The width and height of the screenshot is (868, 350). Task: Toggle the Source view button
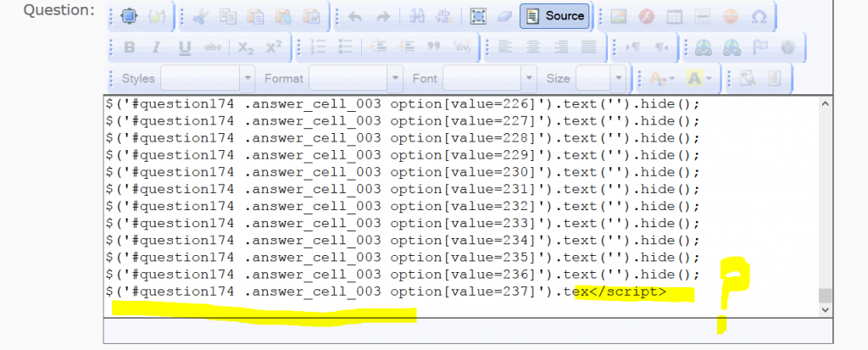(555, 16)
